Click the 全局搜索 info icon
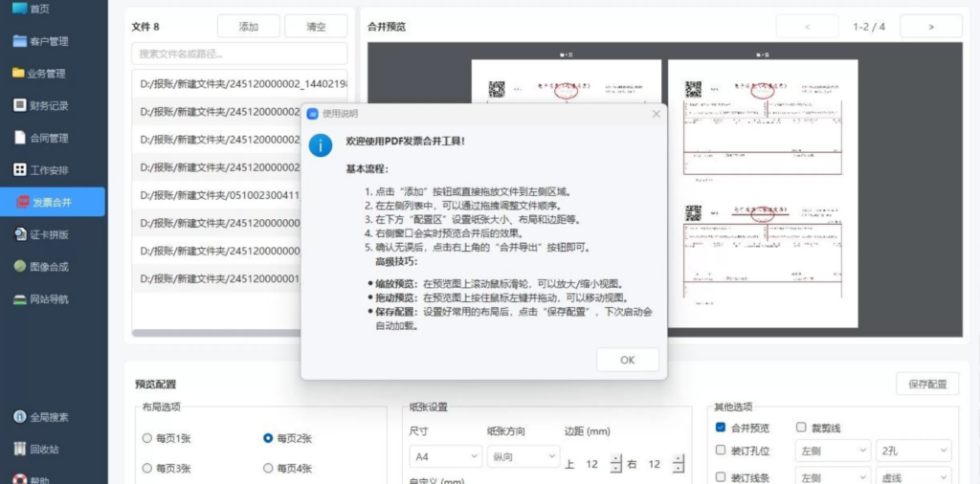 click(x=20, y=416)
